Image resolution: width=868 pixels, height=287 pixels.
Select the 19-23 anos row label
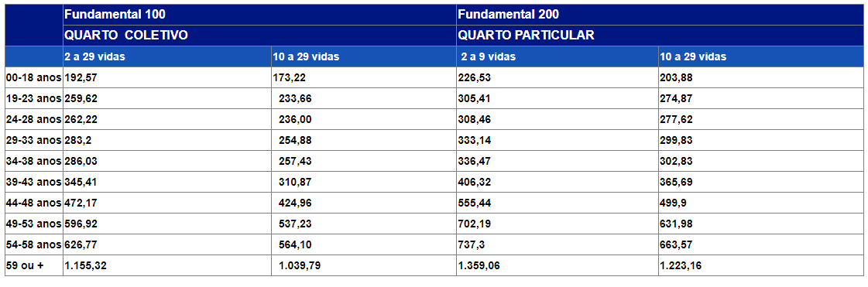tap(34, 98)
